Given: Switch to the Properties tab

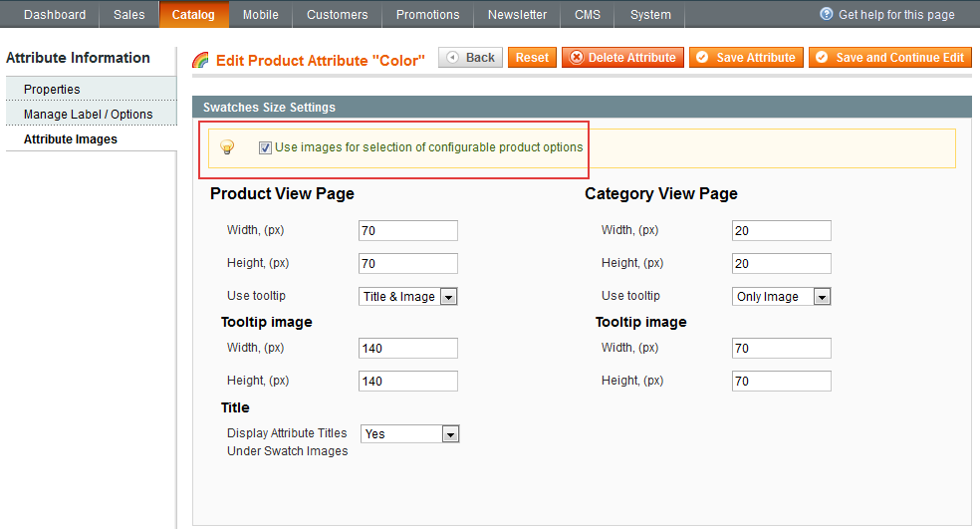Looking at the screenshot, I should (x=52, y=90).
